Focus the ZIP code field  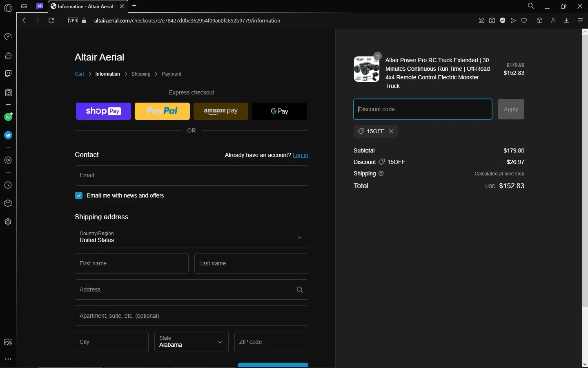point(271,342)
